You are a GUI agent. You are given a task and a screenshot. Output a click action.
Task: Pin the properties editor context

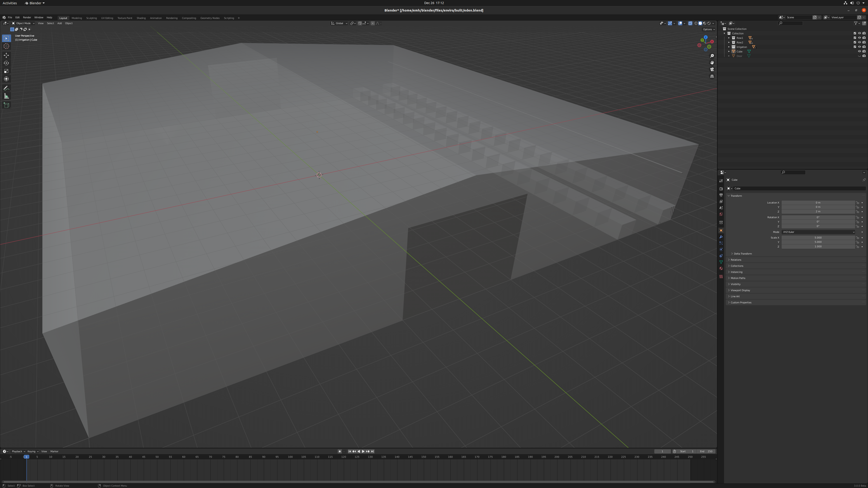click(x=864, y=180)
